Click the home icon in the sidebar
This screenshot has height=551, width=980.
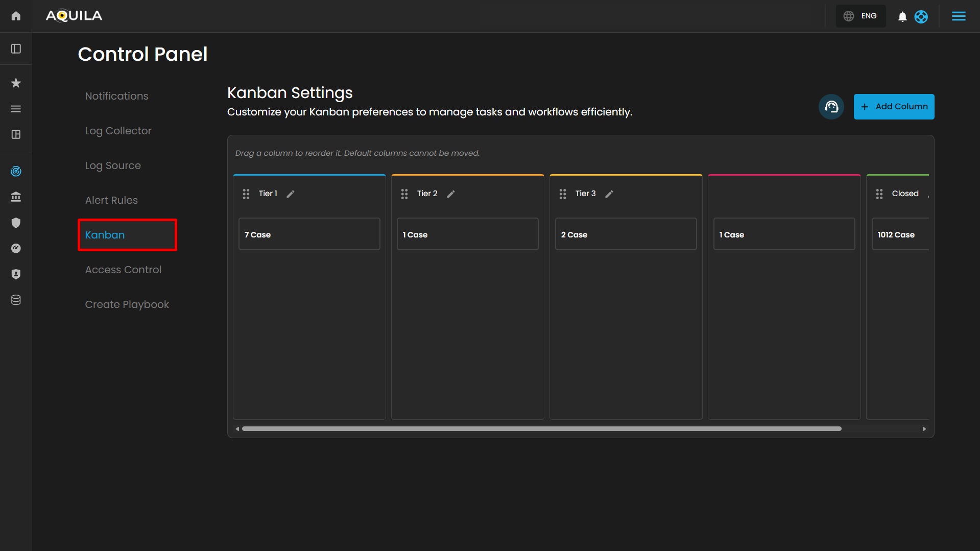tap(16, 16)
